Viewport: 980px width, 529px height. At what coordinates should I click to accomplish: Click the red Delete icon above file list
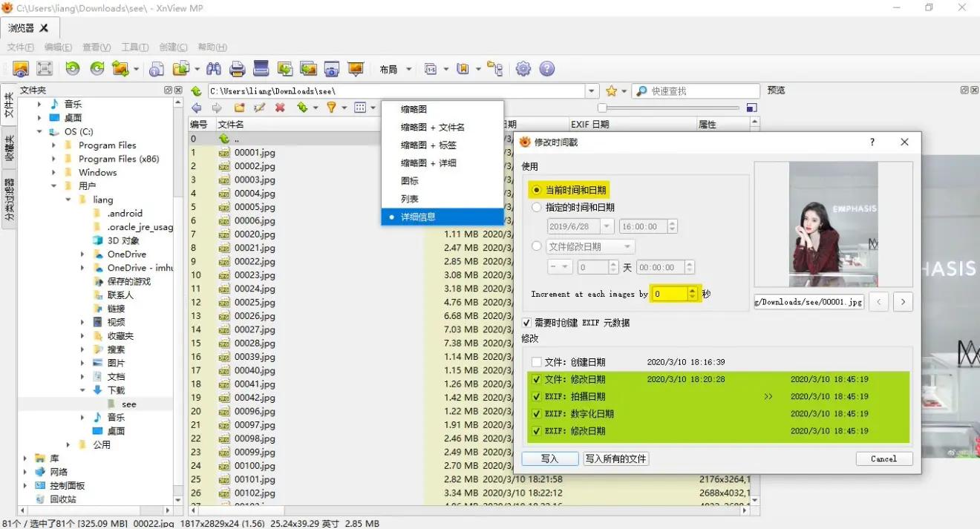[278, 107]
